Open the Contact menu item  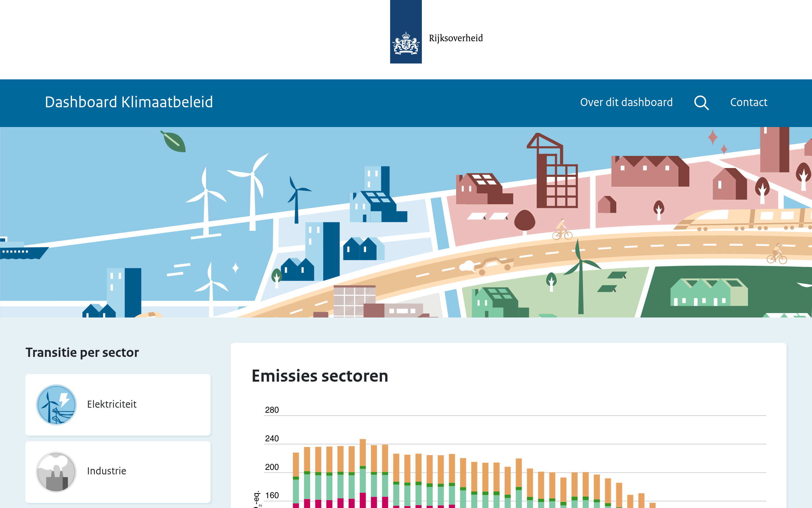click(749, 102)
